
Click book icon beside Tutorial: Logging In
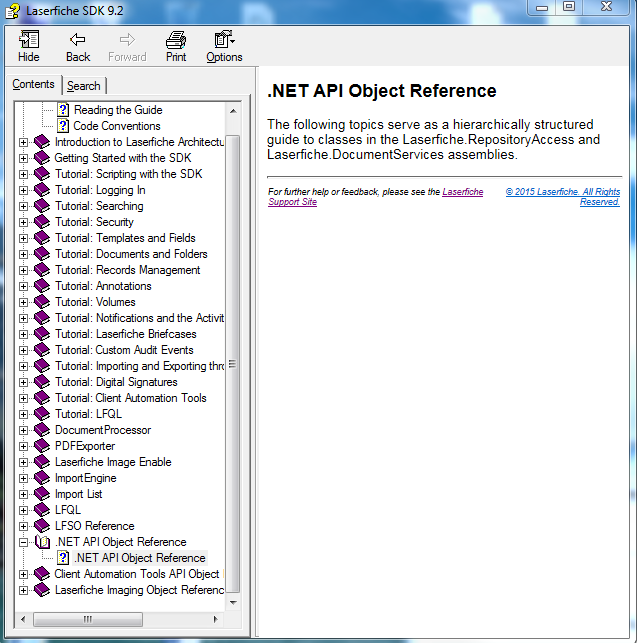pyautogui.click(x=42, y=189)
